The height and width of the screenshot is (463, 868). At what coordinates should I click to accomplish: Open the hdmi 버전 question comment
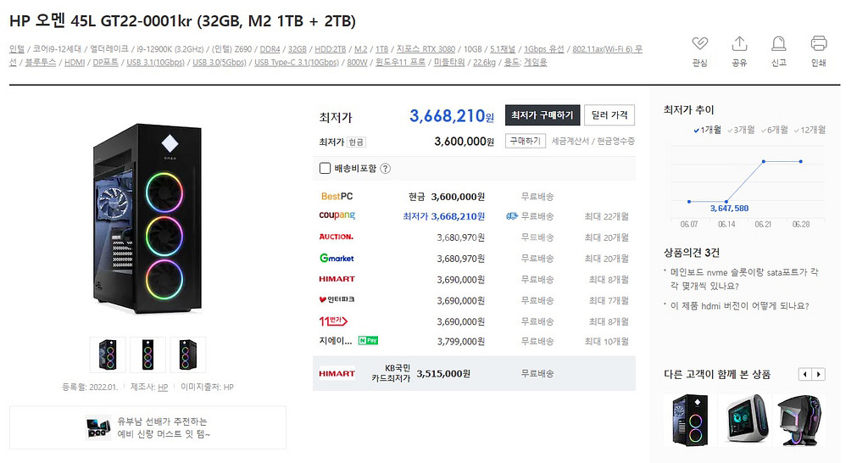pyautogui.click(x=739, y=306)
